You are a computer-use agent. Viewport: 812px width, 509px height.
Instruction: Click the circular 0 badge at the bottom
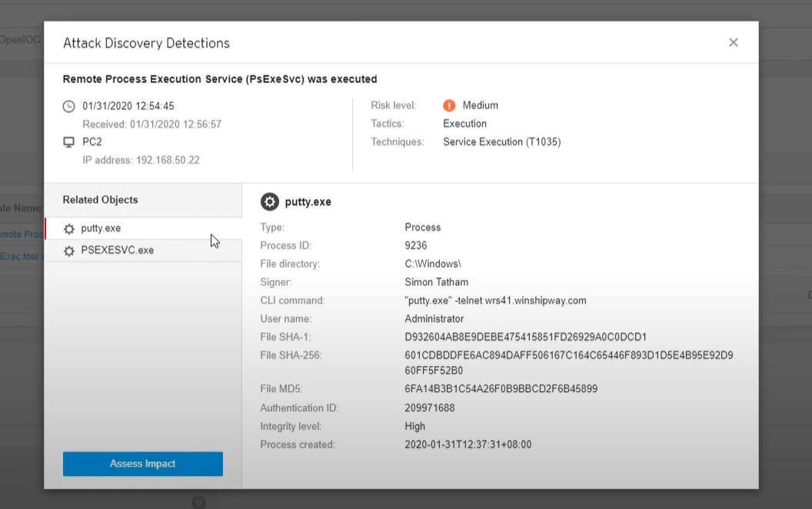tap(199, 502)
